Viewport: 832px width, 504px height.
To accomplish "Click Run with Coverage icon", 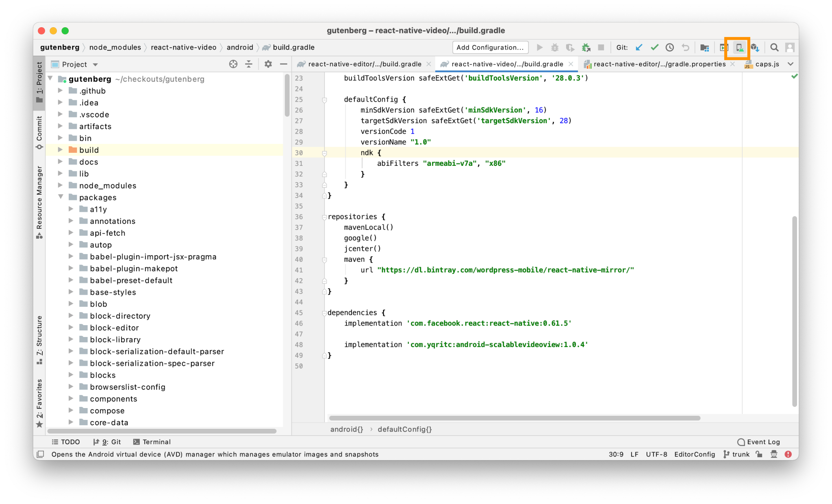I will (570, 48).
